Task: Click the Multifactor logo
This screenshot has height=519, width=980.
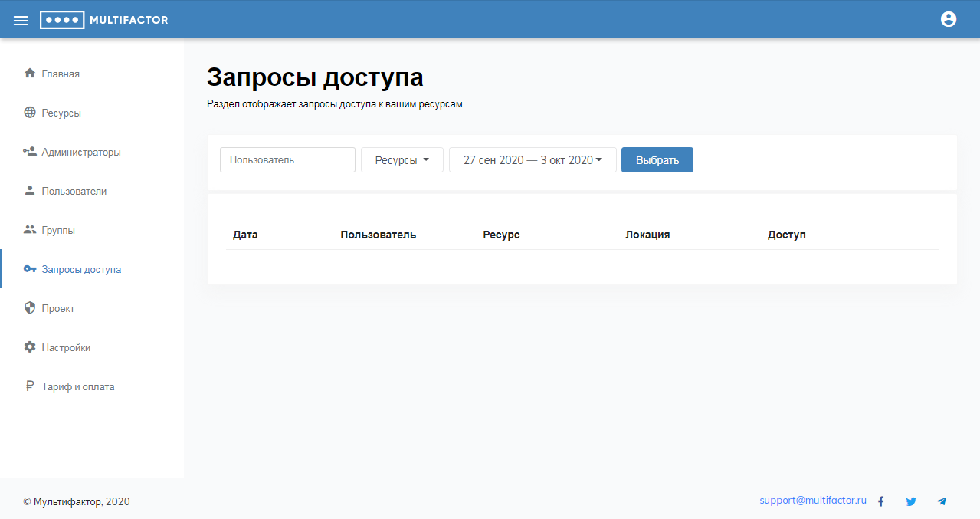Action: pyautogui.click(x=104, y=20)
